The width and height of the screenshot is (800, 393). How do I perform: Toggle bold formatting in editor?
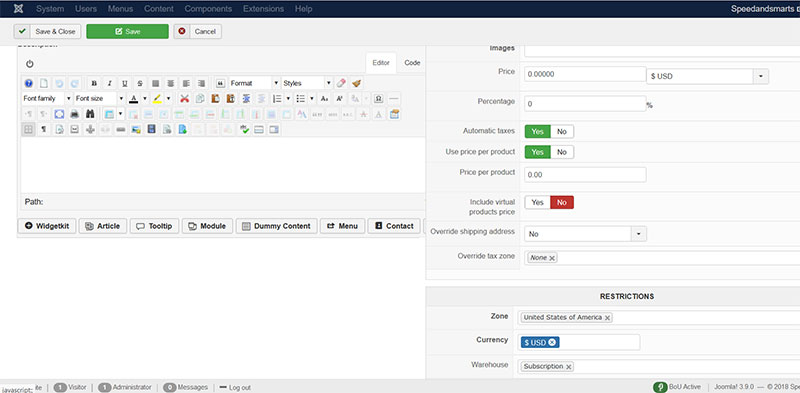[x=94, y=83]
